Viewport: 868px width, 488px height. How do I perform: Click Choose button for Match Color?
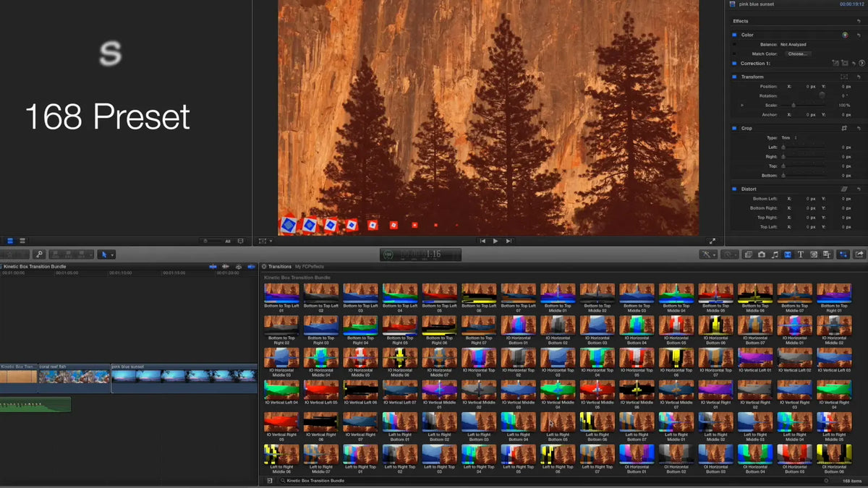799,53
